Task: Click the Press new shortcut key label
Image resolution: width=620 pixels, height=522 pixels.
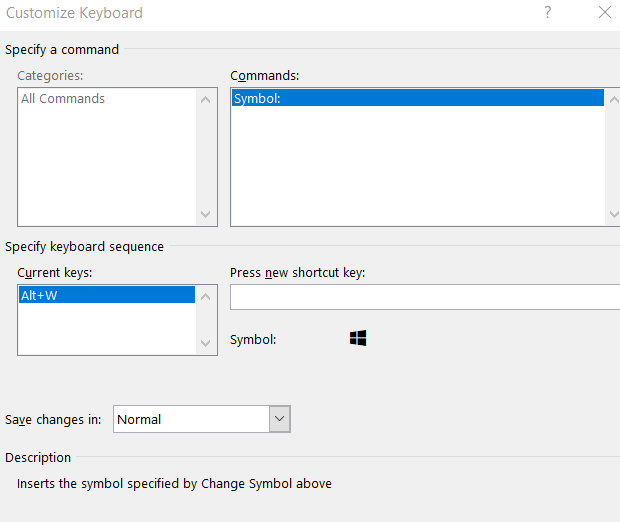Action: click(297, 273)
